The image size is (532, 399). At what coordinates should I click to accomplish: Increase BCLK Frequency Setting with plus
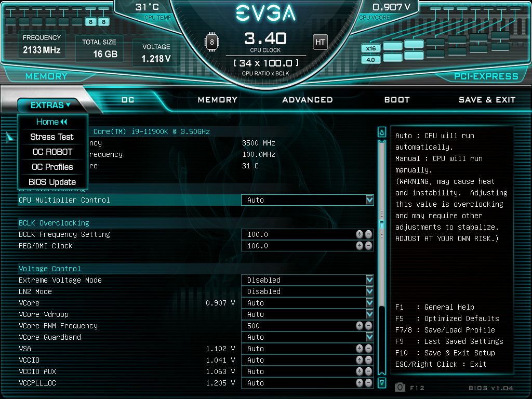pos(360,234)
